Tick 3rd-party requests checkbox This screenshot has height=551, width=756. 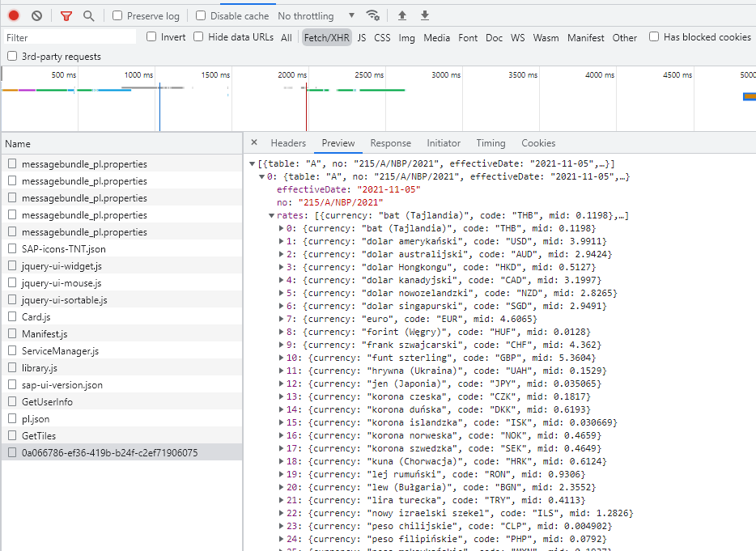12,57
